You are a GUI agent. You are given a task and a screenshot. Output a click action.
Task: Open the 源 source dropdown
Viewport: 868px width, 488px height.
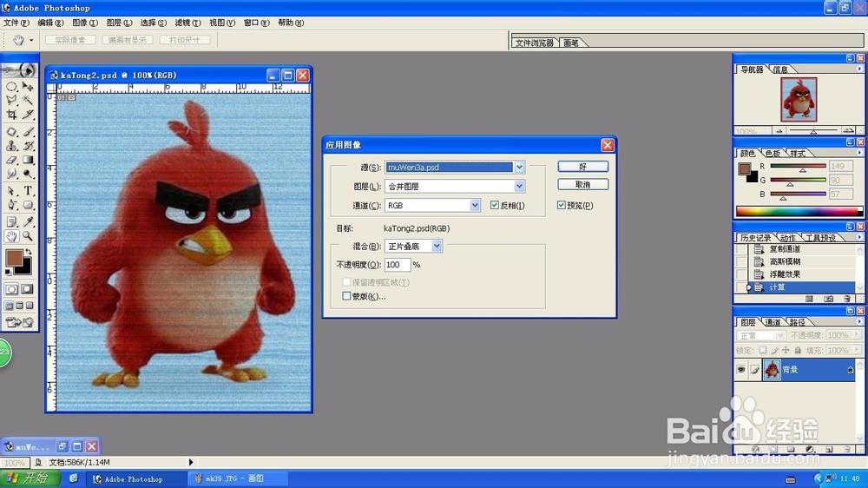tap(519, 168)
